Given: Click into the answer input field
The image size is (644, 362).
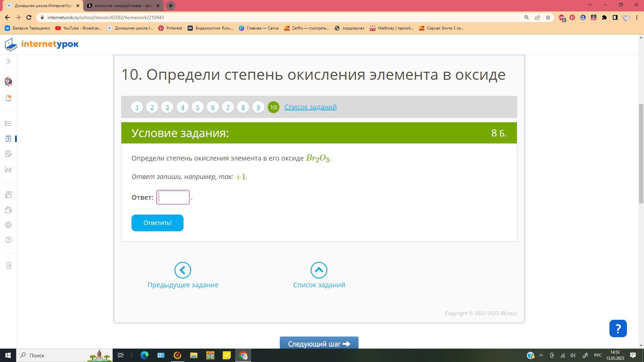Looking at the screenshot, I should [173, 197].
